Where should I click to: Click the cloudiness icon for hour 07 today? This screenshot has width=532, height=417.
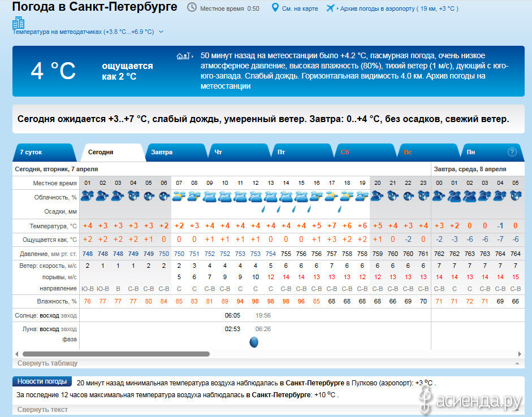179,196
